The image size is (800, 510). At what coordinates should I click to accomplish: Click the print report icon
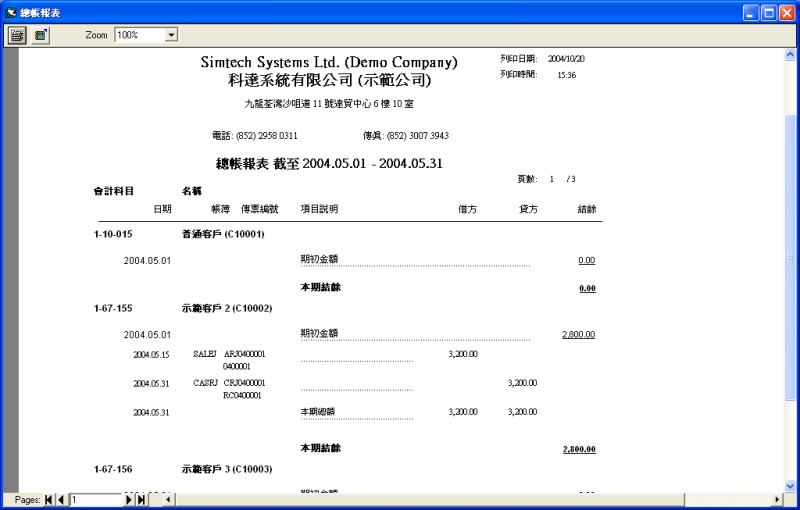pyautogui.click(x=17, y=35)
